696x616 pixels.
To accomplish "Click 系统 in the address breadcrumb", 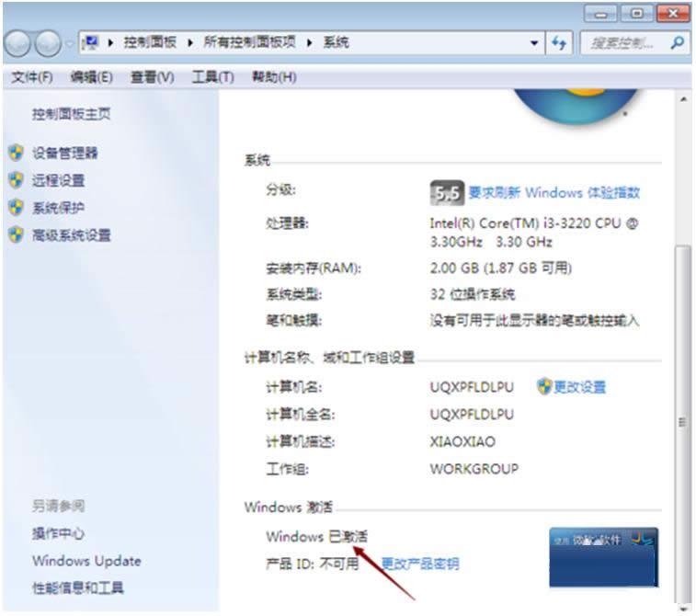I will [x=336, y=42].
